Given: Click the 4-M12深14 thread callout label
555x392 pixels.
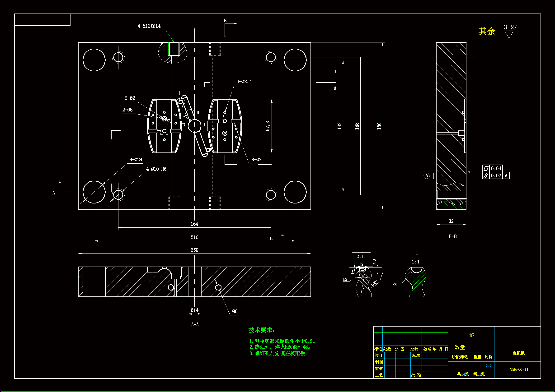Looking at the screenshot, I should pos(149,26).
